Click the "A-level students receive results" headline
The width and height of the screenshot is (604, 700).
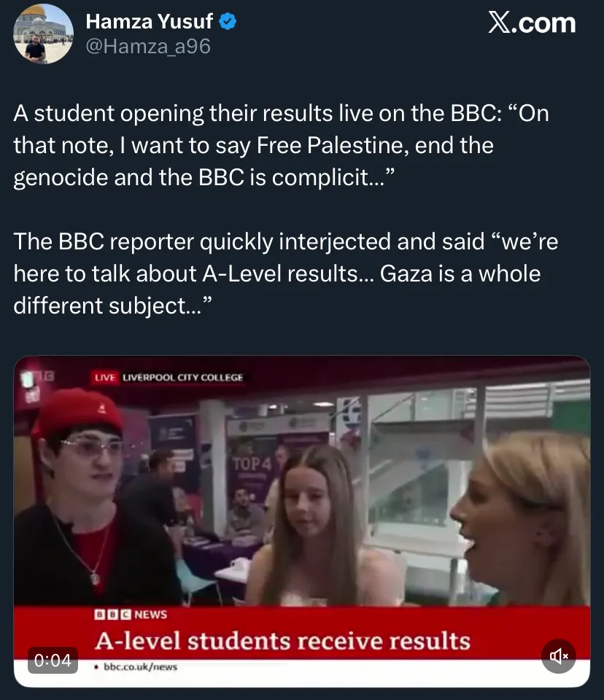283,641
